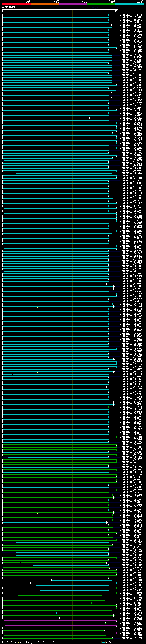146x644 pixels.
Task: Click the query end position 247
Action: click(x=115, y=11)
